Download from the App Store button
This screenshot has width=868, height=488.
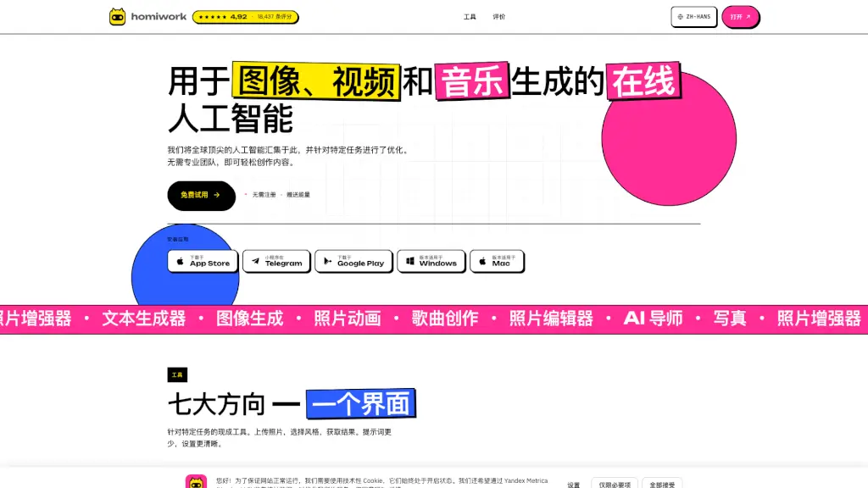coord(203,261)
